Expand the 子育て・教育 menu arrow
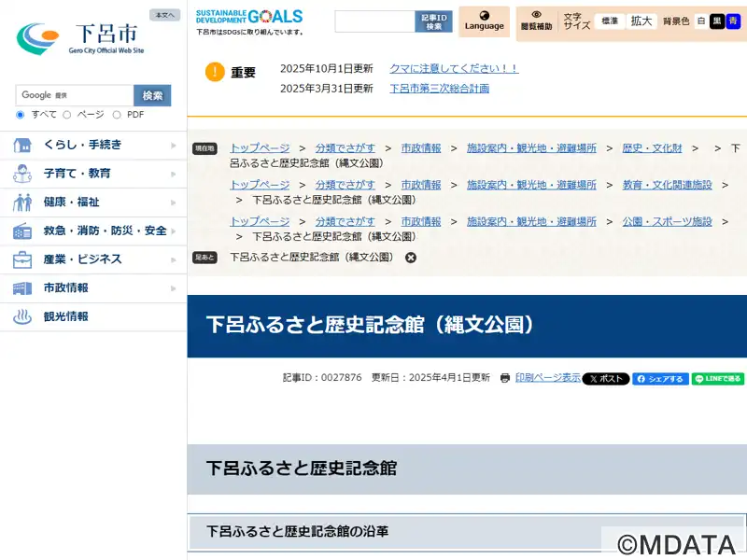The image size is (747, 560). pyautogui.click(x=174, y=174)
